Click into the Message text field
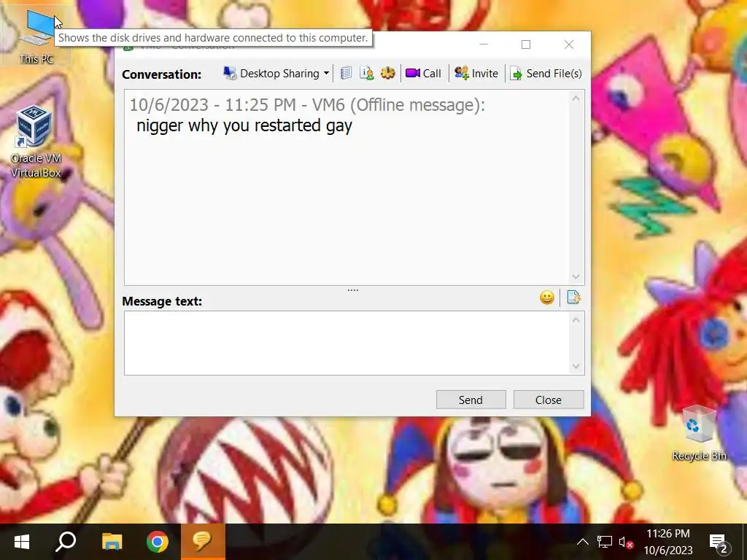Viewport: 747px width, 560px height. tap(347, 343)
